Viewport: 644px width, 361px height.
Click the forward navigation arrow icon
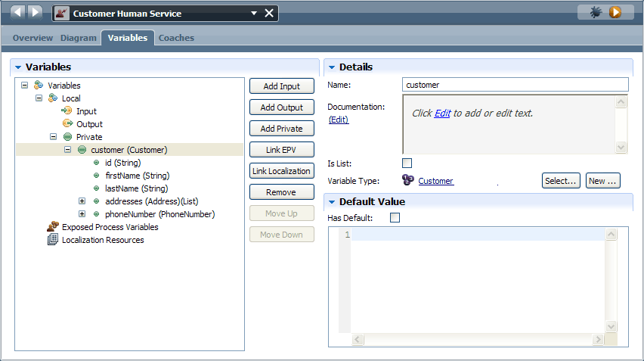point(36,12)
